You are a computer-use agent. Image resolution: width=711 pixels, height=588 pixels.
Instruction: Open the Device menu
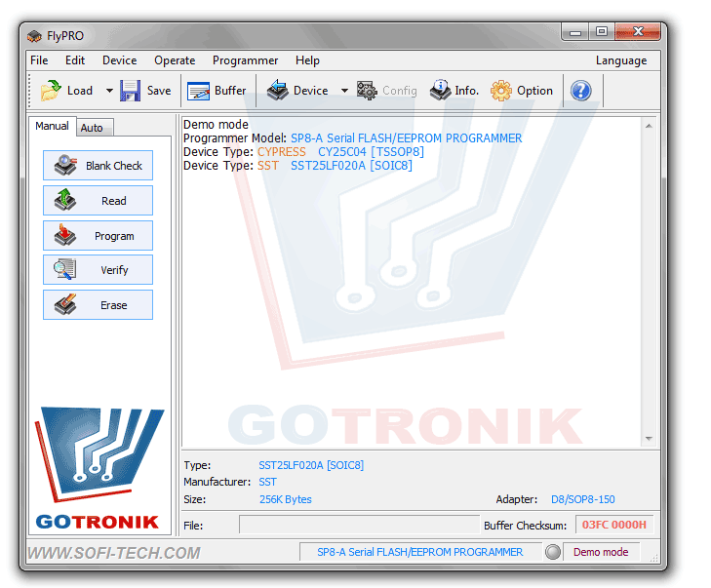[x=119, y=60]
